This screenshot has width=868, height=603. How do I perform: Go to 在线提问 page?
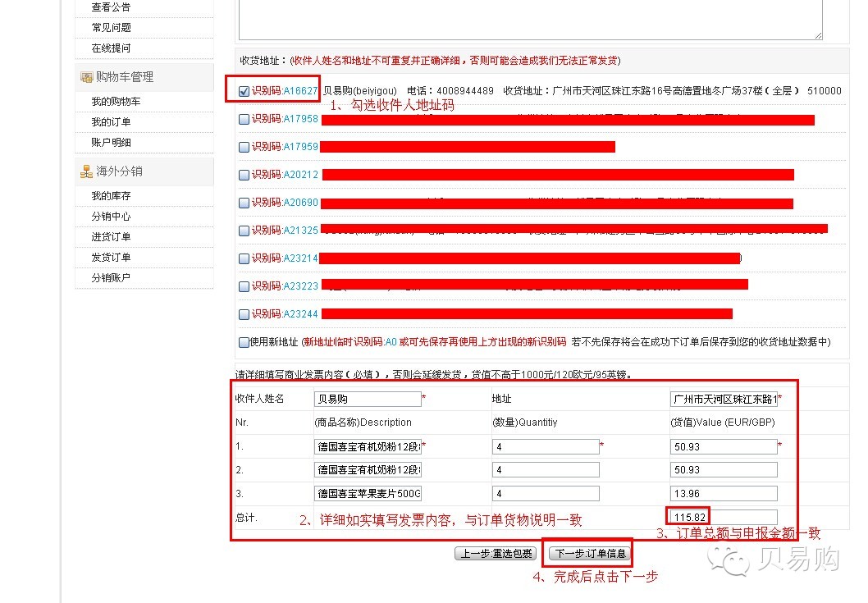click(x=111, y=48)
